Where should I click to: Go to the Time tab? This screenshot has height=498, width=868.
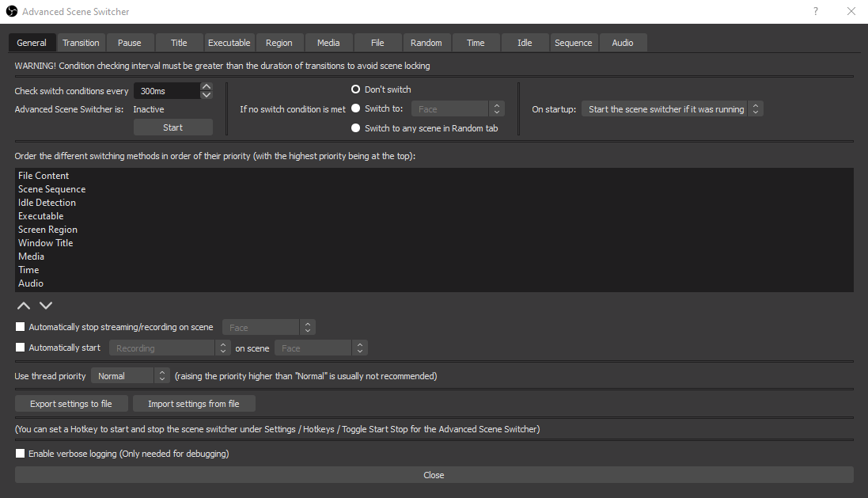coord(476,43)
